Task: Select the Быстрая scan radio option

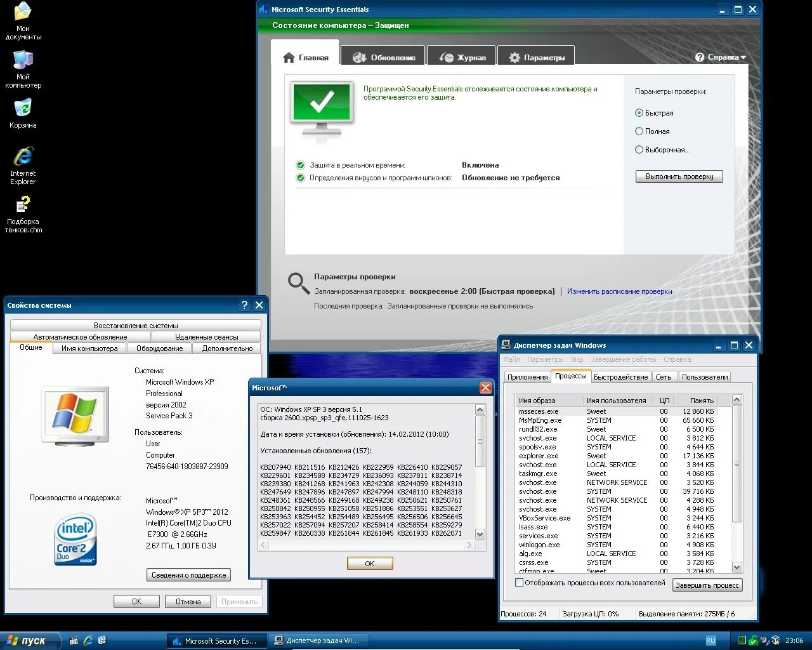Action: (x=639, y=113)
